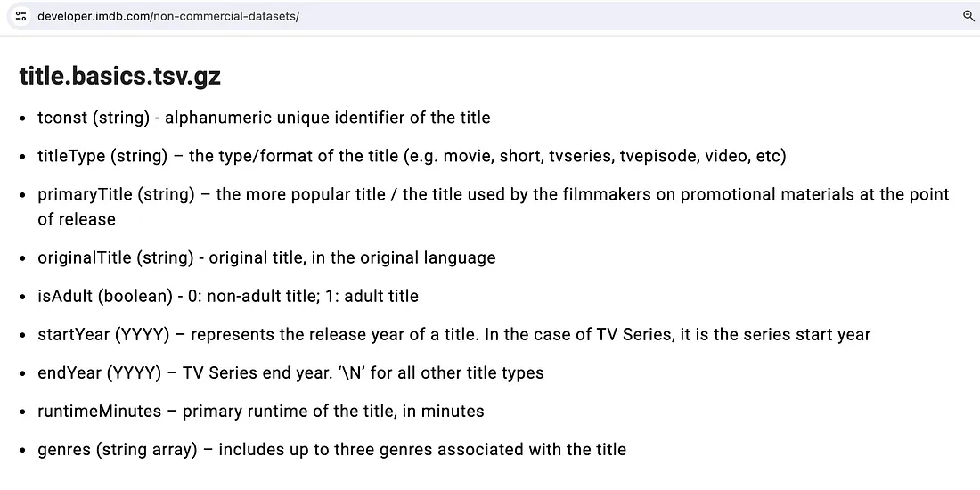The image size is (980, 490).
Task: Click the zoom magnifier icon in address bar
Action: [968, 16]
